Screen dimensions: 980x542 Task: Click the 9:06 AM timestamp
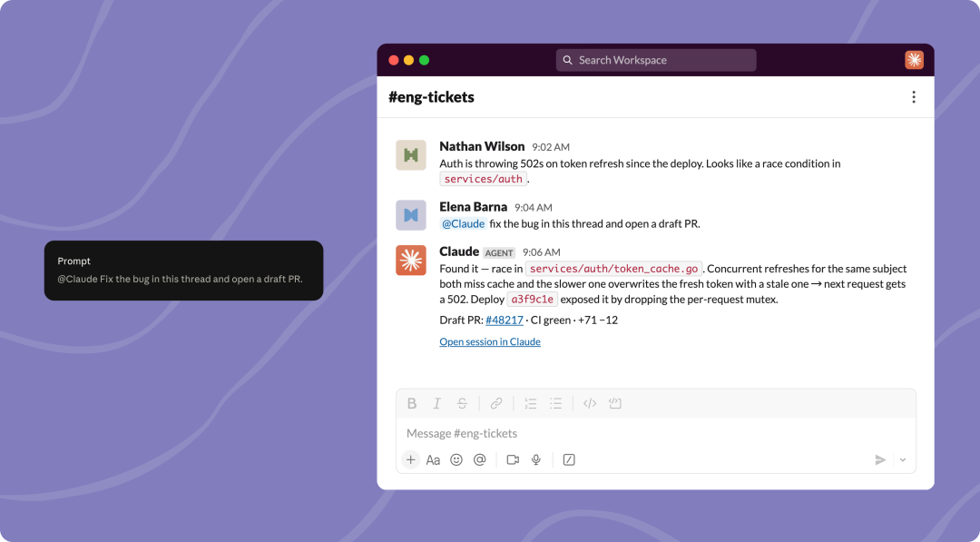541,252
